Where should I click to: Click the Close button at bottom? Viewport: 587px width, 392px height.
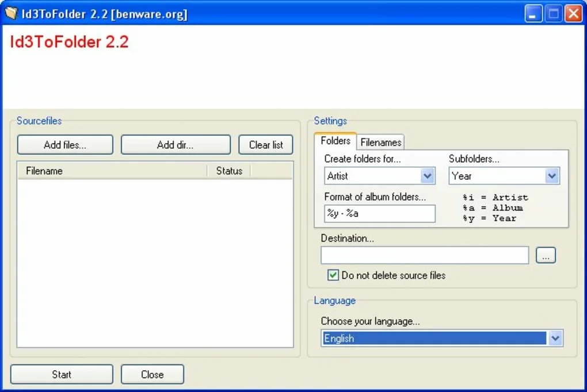153,374
